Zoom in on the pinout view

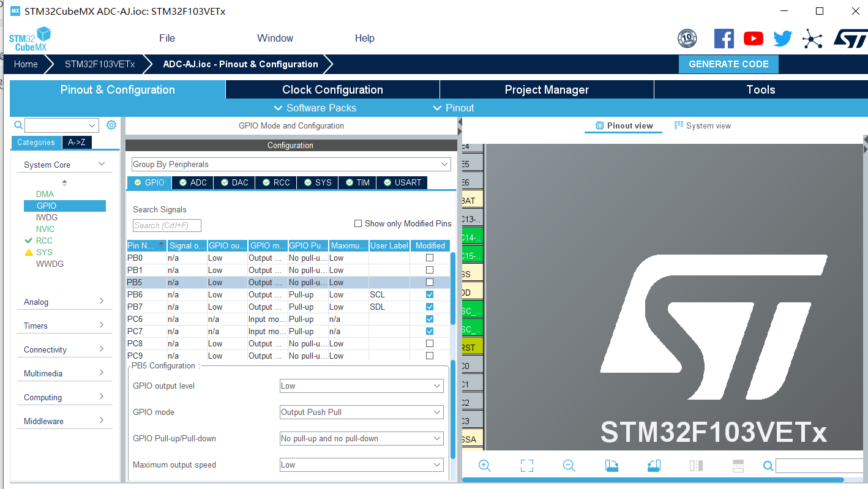click(x=485, y=466)
